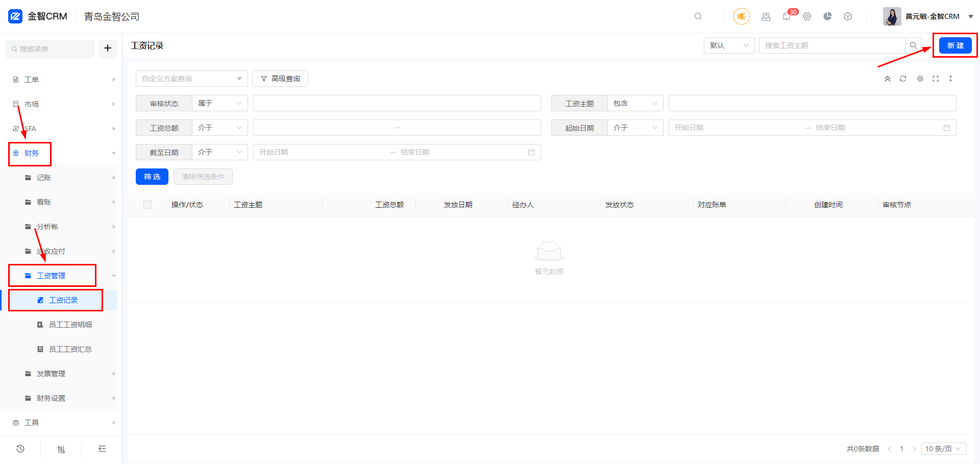Screen dimensions: 980x464
Task: Expand the 市场 menu
Action: pyautogui.click(x=61, y=104)
